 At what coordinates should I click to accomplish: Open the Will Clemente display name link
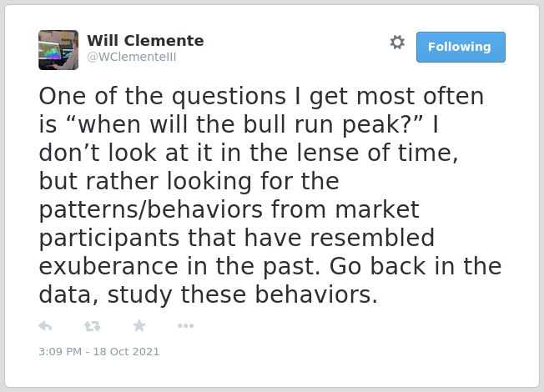coord(145,41)
